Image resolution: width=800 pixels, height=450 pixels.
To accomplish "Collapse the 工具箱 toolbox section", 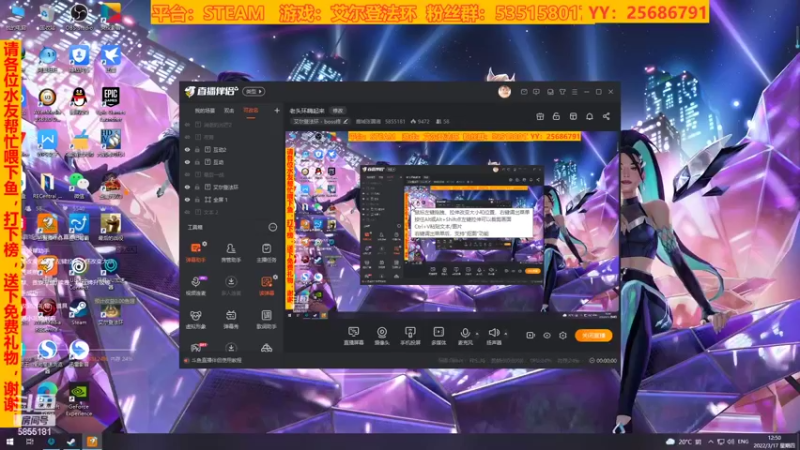I will [x=272, y=227].
